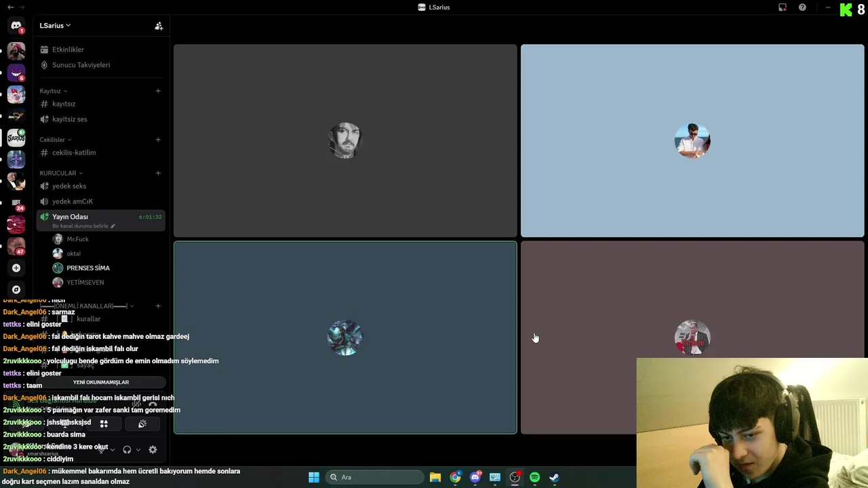The height and width of the screenshot is (488, 868).
Task: Toggle headphone deafen button
Action: click(127, 449)
